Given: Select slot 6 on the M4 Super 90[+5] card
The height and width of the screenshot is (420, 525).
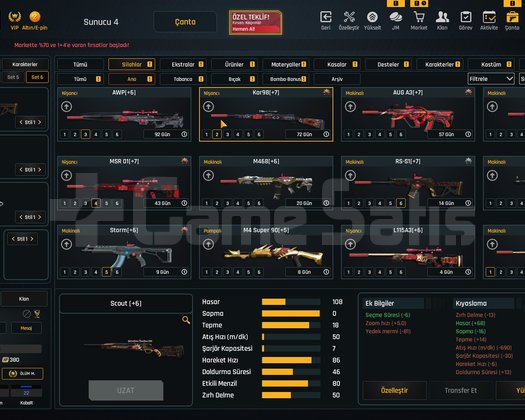Looking at the screenshot, I should point(259,272).
